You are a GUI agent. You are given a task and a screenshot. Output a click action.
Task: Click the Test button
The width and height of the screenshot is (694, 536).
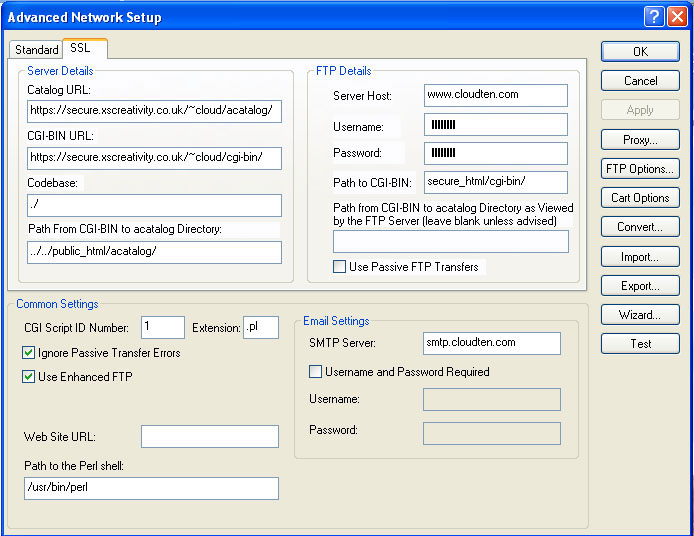click(640, 344)
